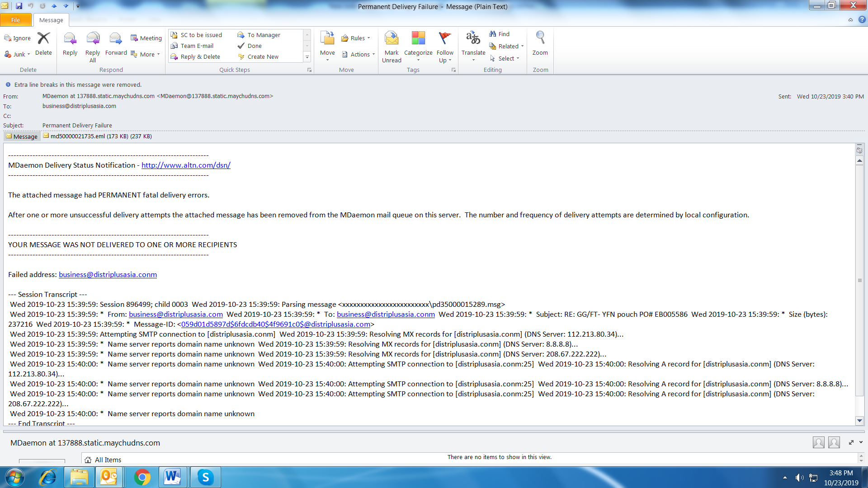Click the clock in system tray
The height and width of the screenshot is (488, 868).
pyautogui.click(x=841, y=478)
